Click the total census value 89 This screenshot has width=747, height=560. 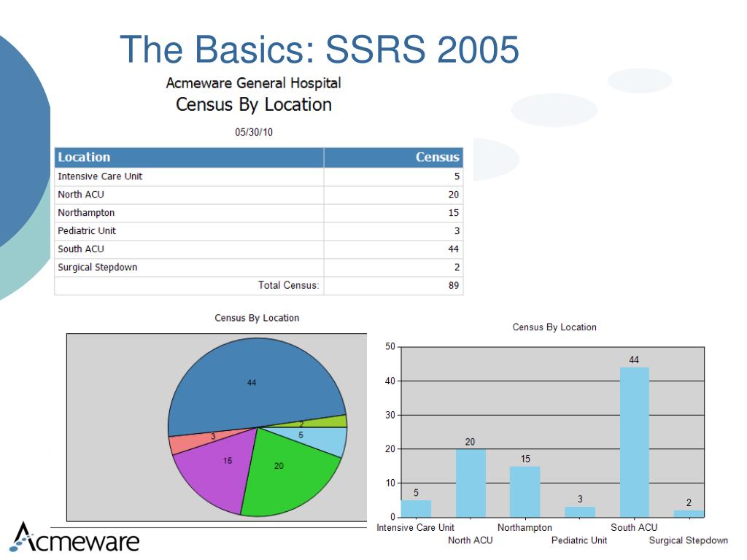tap(454, 285)
